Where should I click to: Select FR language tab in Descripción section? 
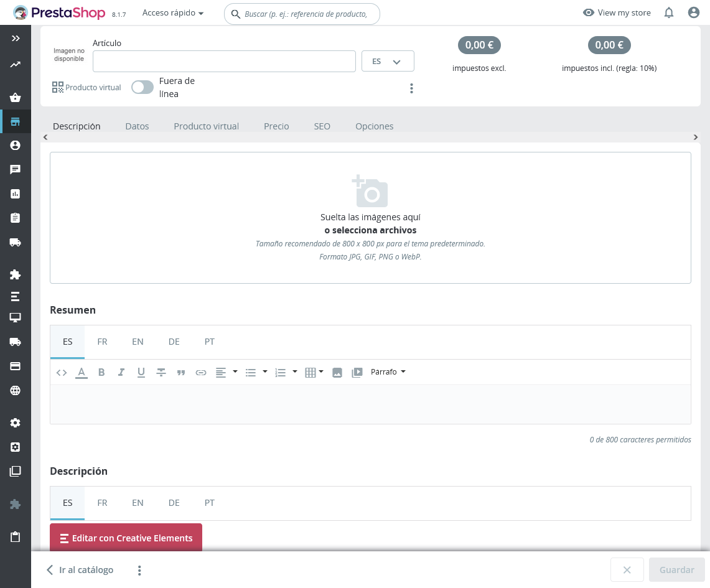tap(102, 503)
